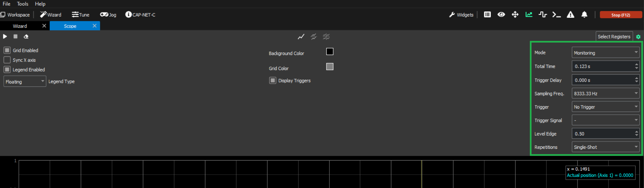Image resolution: width=644 pixels, height=188 pixels.
Task: Click the eraser icon to clear the scope
Action: [26, 37]
